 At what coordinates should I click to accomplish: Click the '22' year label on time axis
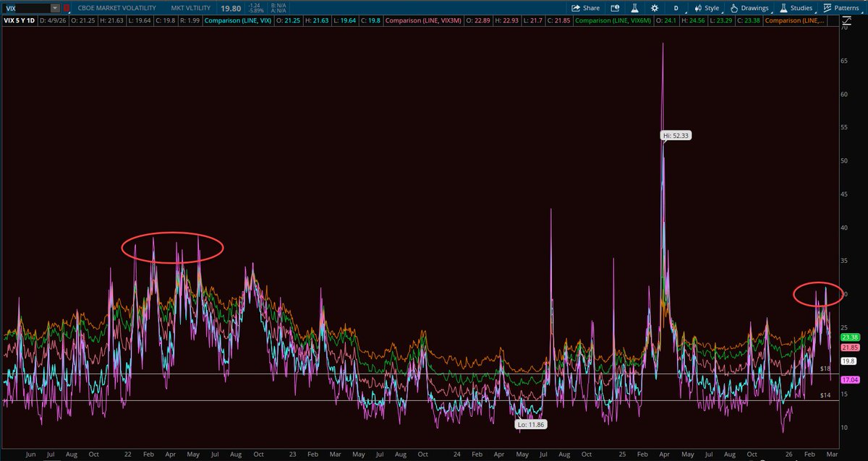127,455
